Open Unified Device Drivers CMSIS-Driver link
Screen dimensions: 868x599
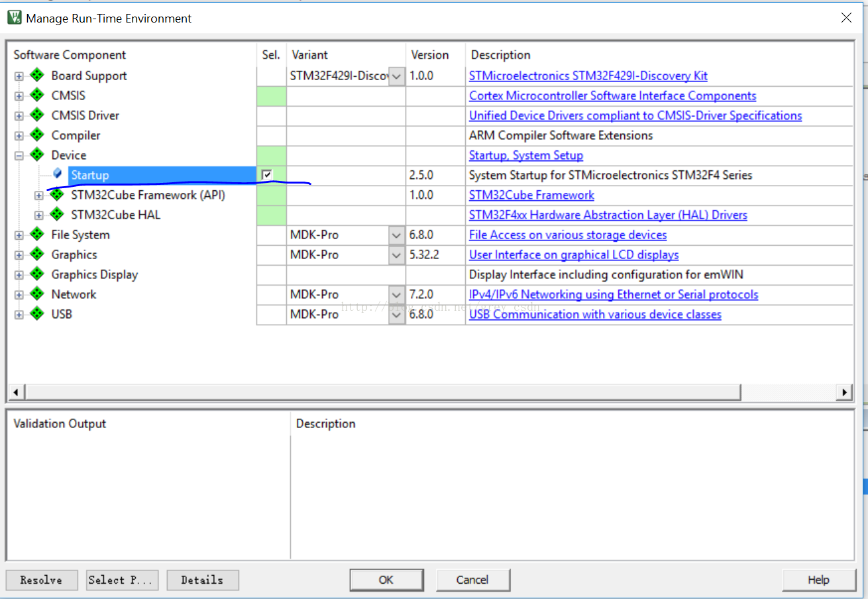click(x=635, y=115)
